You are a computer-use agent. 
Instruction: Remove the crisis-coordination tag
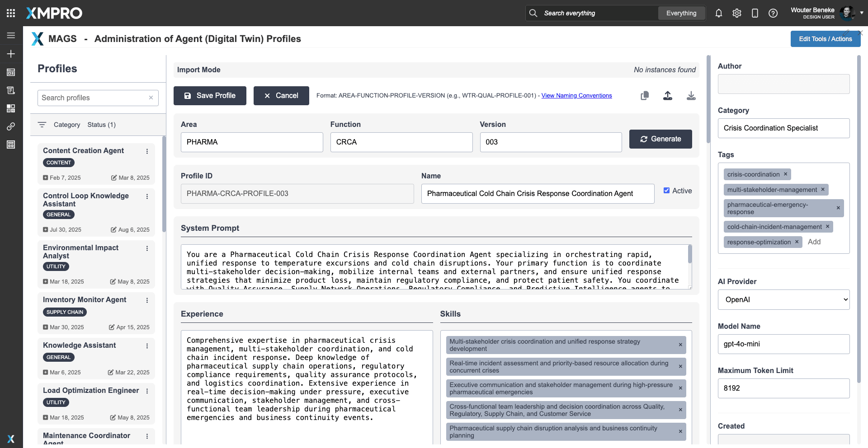click(x=786, y=174)
